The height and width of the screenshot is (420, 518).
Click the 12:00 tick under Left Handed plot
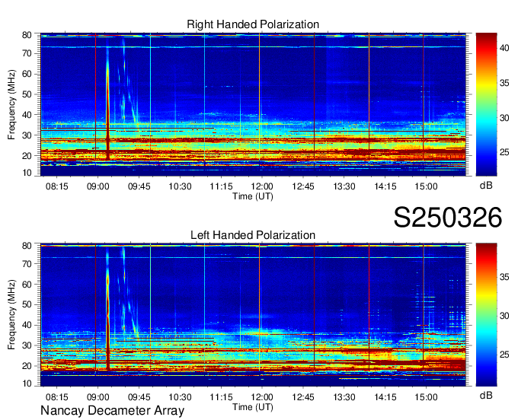point(262,397)
